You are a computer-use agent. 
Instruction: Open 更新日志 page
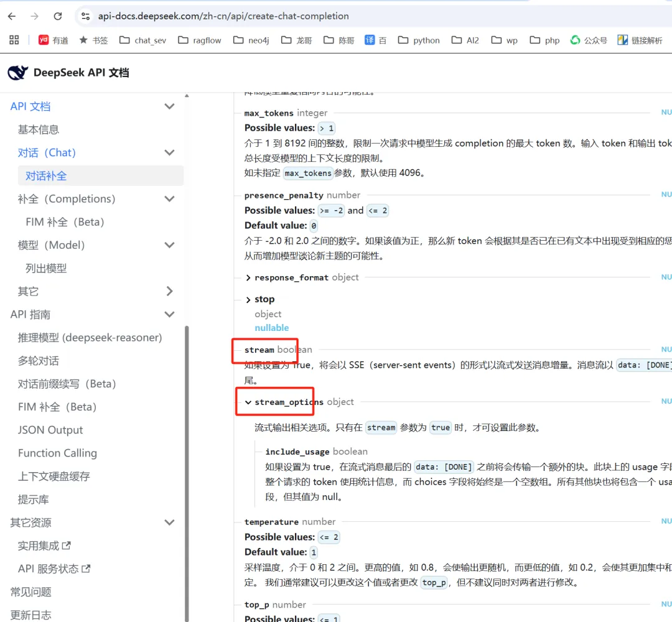click(30, 615)
